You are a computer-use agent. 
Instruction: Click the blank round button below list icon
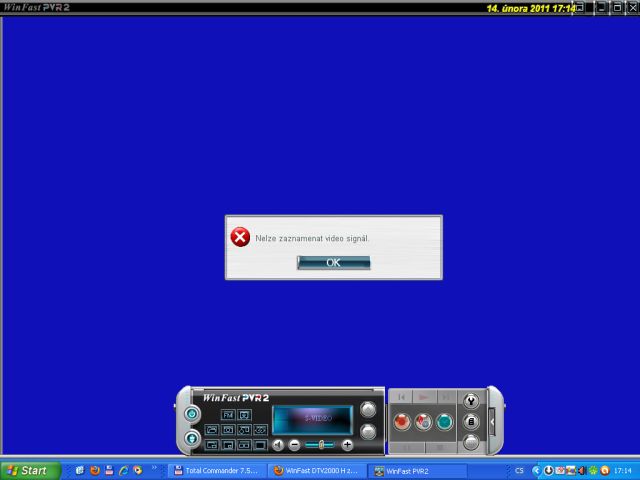coord(471,442)
